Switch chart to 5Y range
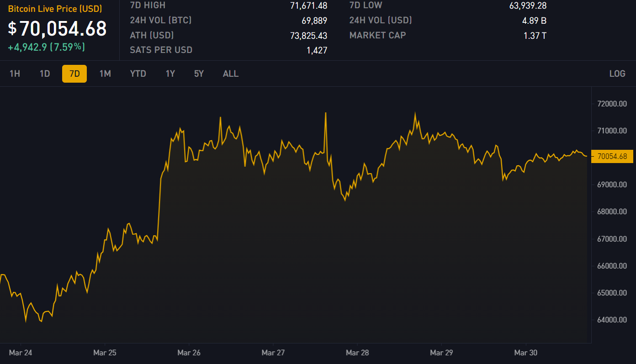Image resolution: width=636 pixels, height=364 pixels. [199, 74]
